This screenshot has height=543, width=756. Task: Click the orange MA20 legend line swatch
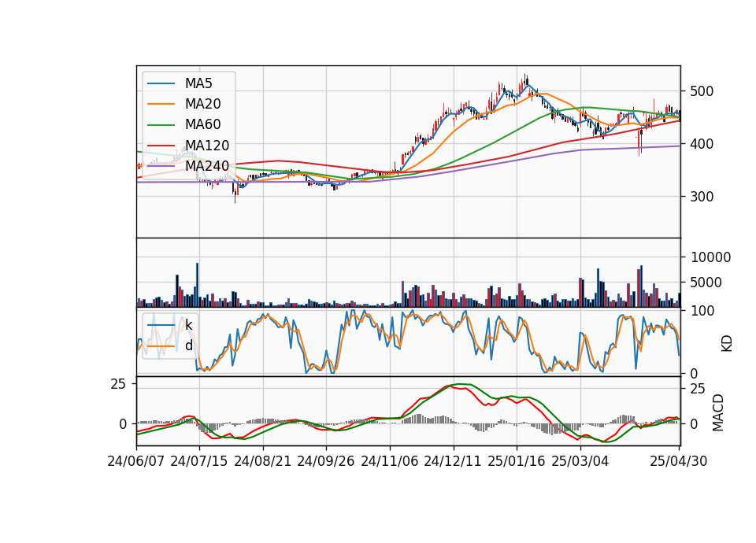coord(161,104)
